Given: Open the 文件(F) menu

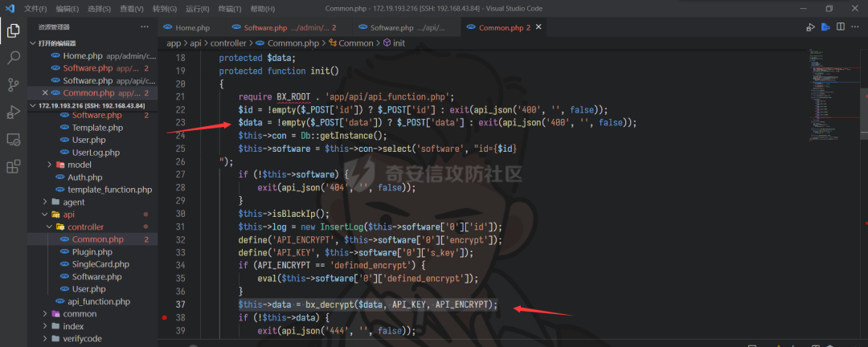Looking at the screenshot, I should [36, 9].
